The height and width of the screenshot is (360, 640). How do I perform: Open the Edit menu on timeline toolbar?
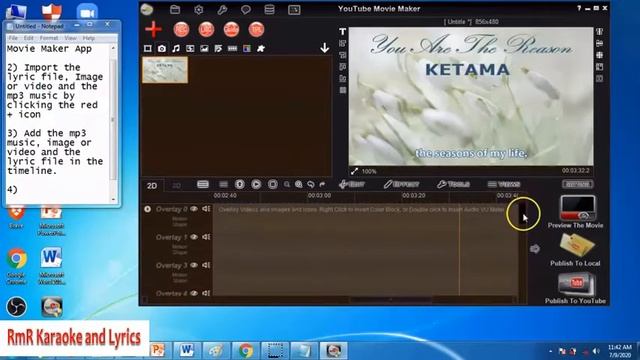pos(352,184)
